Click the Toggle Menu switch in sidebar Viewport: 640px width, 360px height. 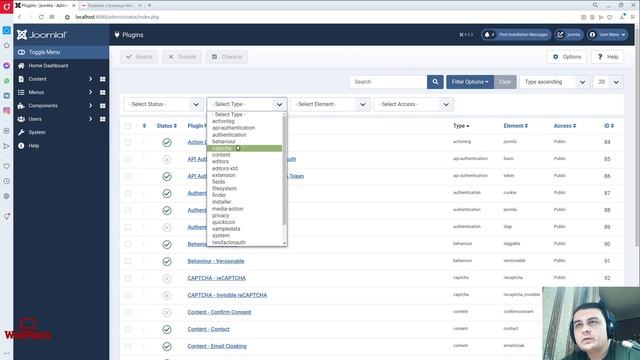21,52
